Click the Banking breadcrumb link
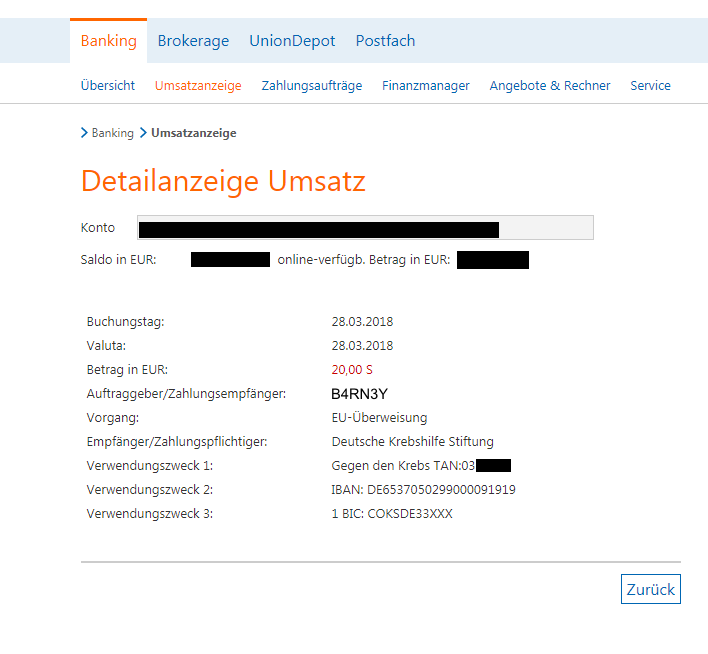Viewport: 708px width, 654px height. [x=112, y=133]
